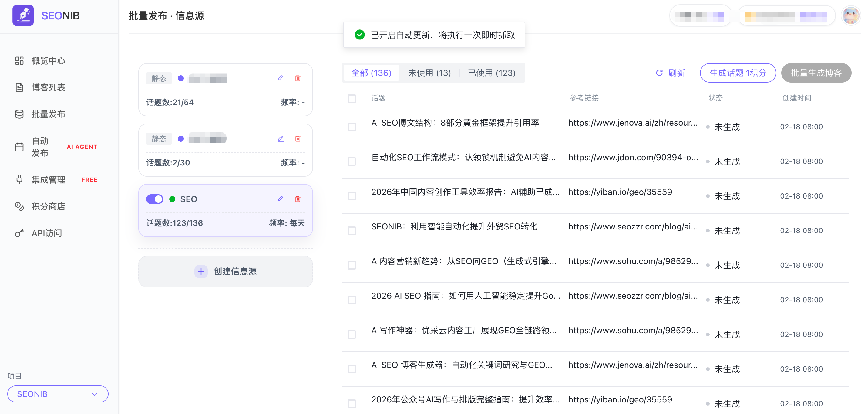Click the SEONIB logo icon

pyautogui.click(x=23, y=15)
